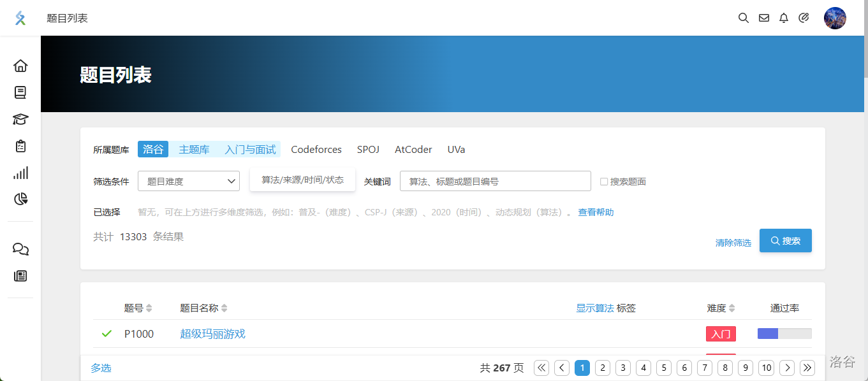Toggle 显示算法 tags display
This screenshot has height=381, width=868.
594,308
